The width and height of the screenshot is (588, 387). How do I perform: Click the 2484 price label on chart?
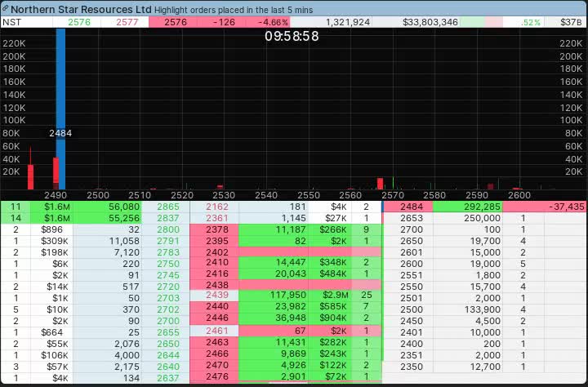tap(60, 132)
